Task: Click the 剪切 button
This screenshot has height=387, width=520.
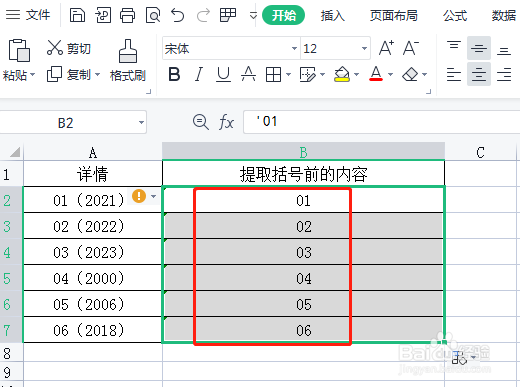Action: pyautogui.click(x=69, y=48)
